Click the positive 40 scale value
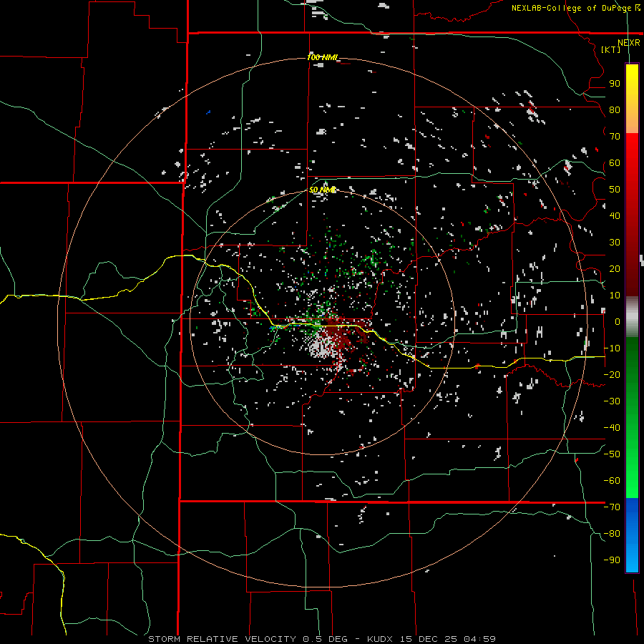 pyautogui.click(x=615, y=216)
